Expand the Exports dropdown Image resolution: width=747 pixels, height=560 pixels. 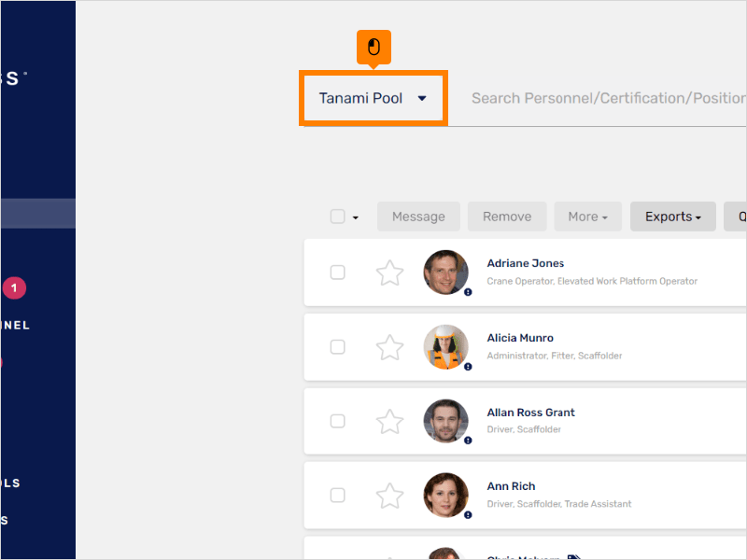pos(672,216)
